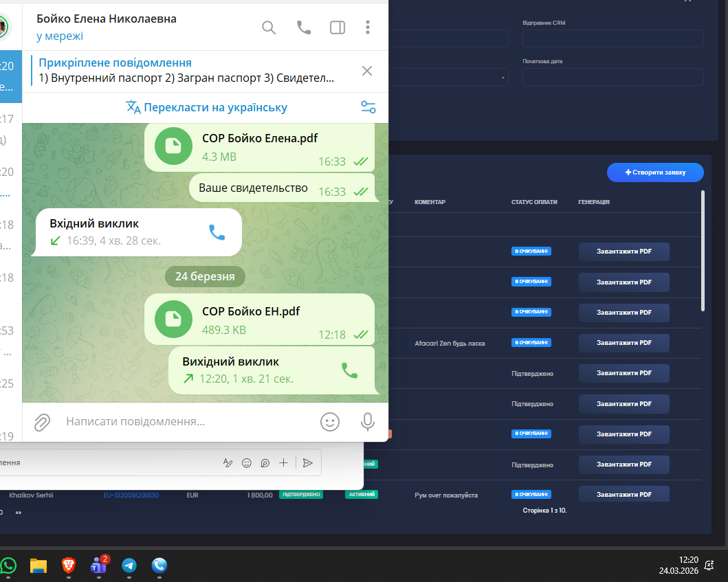Download file COP Бойко Елена.pdf

tap(173, 146)
